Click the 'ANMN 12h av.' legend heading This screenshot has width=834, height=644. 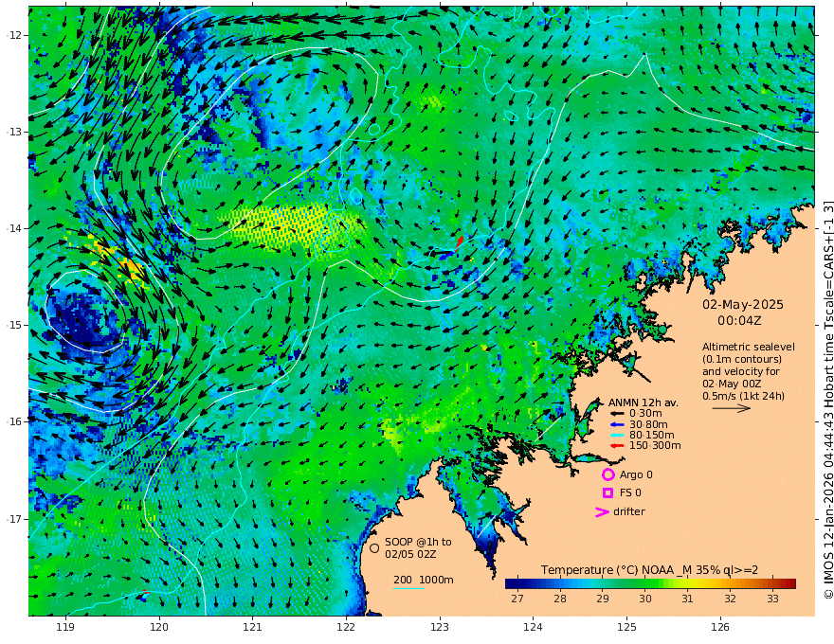[x=644, y=402]
